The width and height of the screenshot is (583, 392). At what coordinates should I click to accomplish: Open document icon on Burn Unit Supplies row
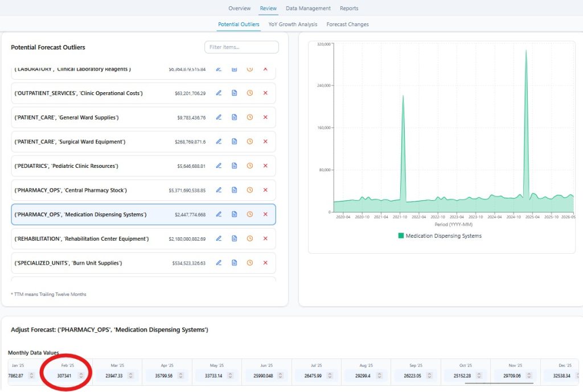click(x=234, y=263)
